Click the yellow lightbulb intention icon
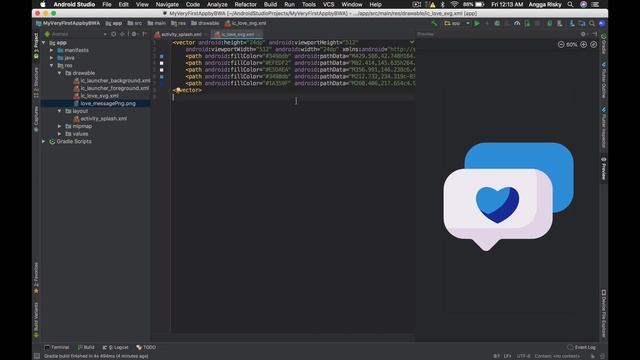The image size is (640, 360). [178, 90]
